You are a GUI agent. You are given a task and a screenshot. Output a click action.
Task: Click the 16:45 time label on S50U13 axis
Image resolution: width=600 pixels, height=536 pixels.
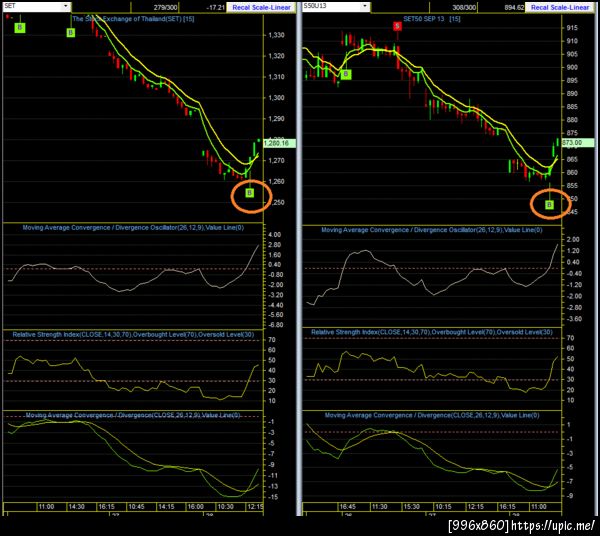[347, 507]
